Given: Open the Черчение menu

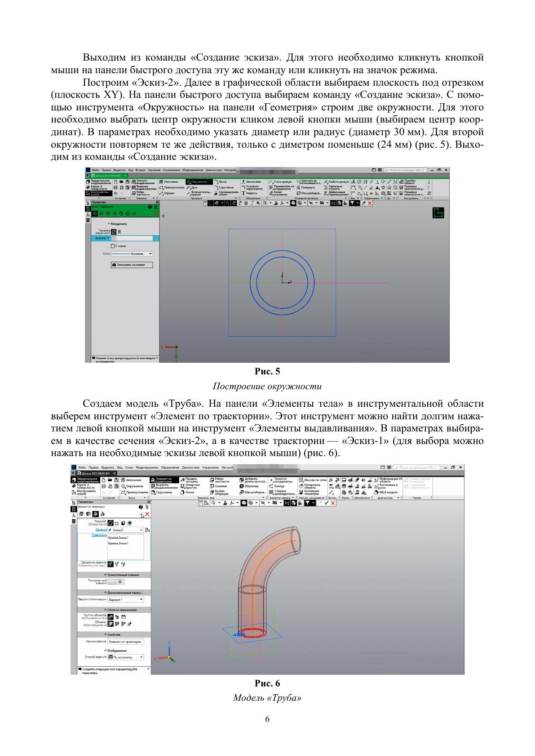Looking at the screenshot, I should pyautogui.click(x=154, y=171).
